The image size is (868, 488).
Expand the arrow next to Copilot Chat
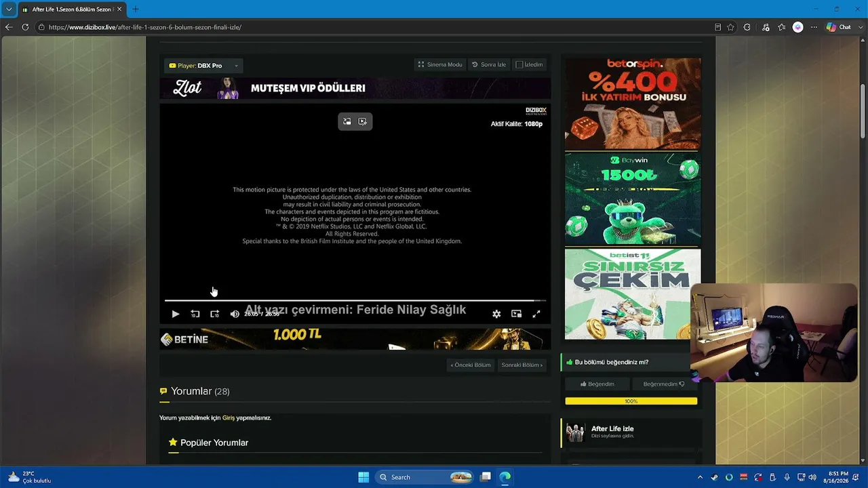coord(862,27)
